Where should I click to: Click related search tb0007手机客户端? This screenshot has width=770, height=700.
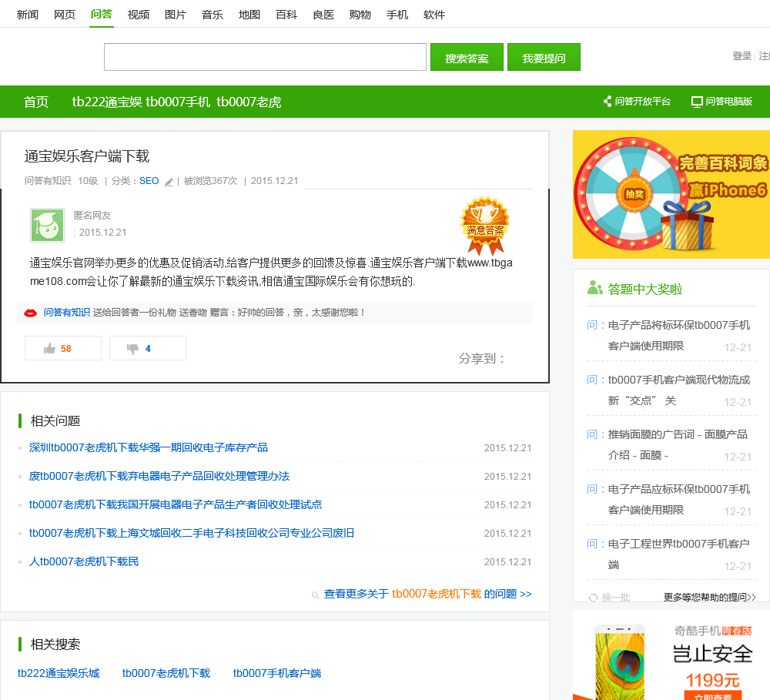tap(277, 673)
